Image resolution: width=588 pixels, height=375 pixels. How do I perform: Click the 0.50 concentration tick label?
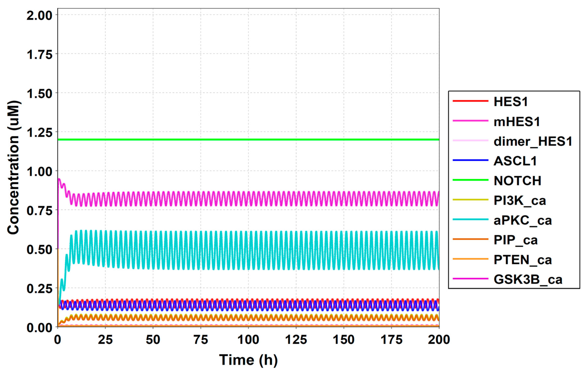tap(39, 250)
